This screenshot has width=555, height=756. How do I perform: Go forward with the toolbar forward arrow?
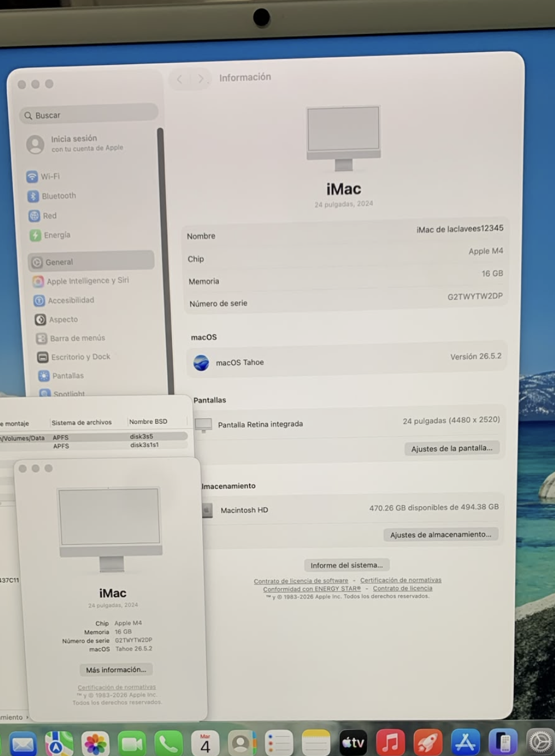200,79
